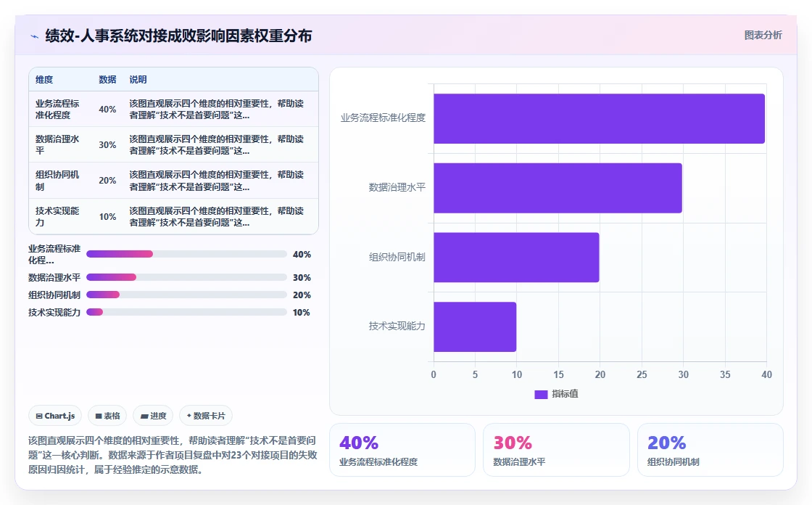Click the axis tick label 25
The height and width of the screenshot is (505, 812).
642,374
